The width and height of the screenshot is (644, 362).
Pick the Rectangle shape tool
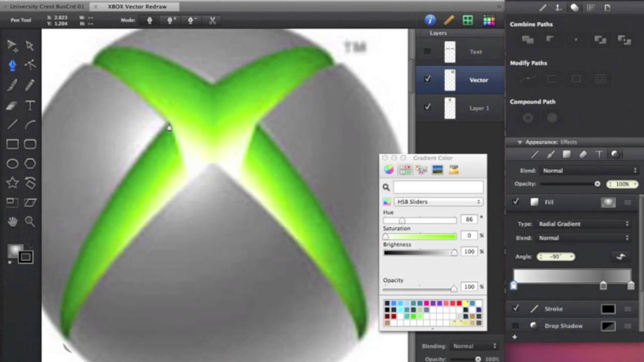[x=13, y=145]
